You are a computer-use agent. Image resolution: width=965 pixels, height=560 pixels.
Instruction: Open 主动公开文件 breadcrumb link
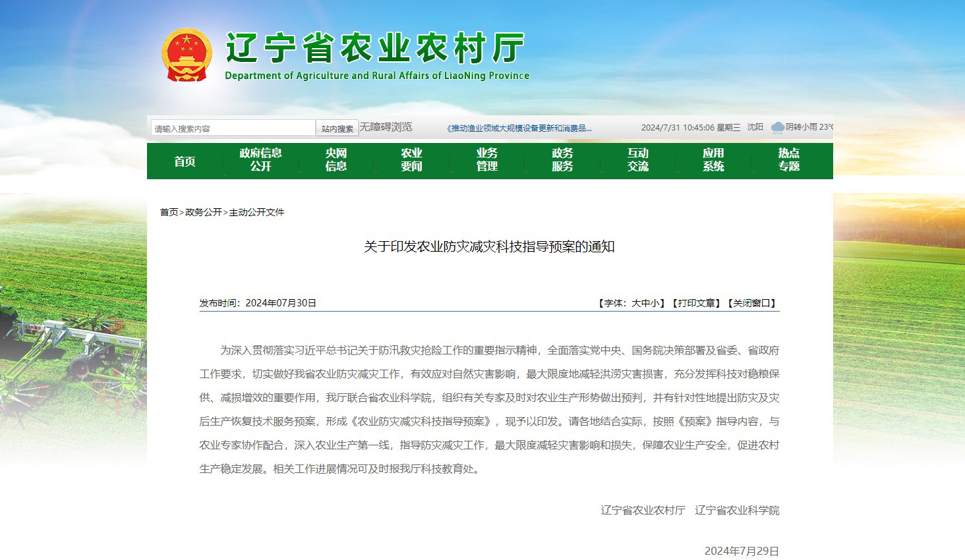256,212
